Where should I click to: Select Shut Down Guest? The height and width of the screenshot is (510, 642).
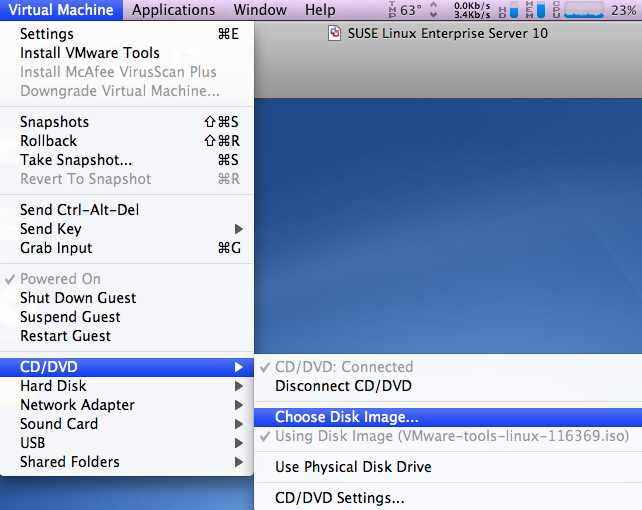pos(127,298)
